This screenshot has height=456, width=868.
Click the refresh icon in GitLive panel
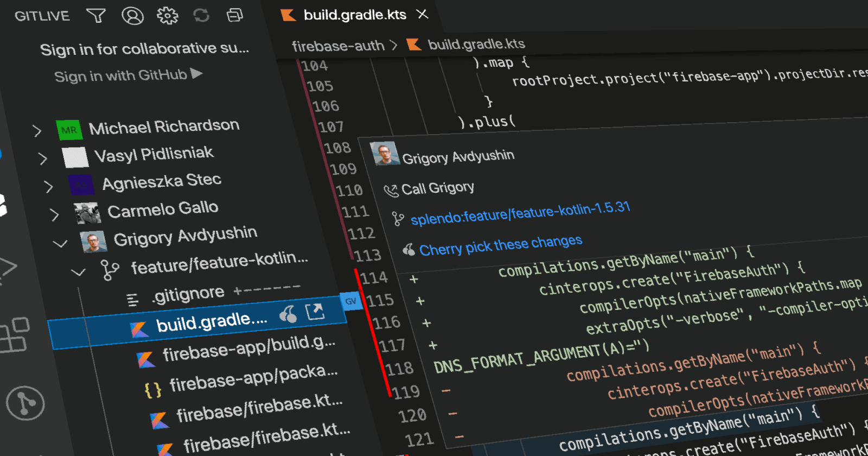tap(201, 16)
